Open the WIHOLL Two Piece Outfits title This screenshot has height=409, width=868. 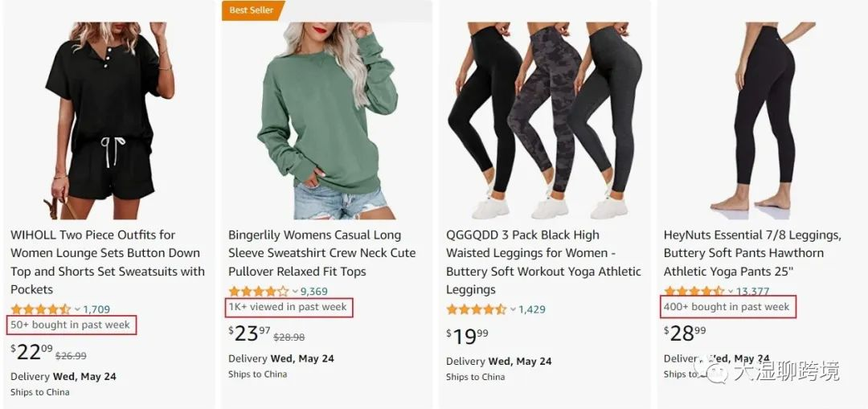108,262
